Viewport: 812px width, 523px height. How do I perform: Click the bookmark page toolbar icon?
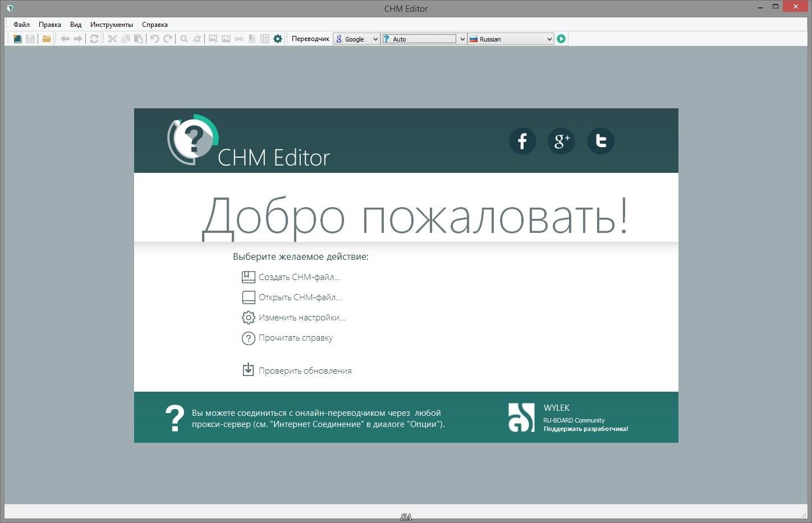[252, 39]
